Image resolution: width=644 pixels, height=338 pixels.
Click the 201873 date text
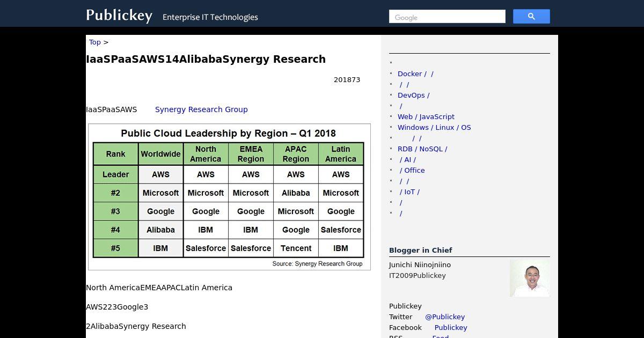point(347,79)
